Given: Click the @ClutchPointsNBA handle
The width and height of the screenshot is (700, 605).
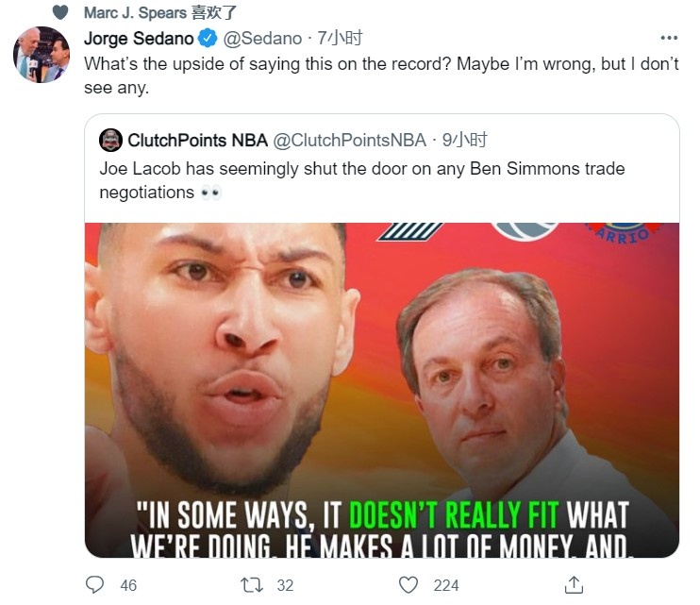Looking at the screenshot, I should [x=349, y=141].
